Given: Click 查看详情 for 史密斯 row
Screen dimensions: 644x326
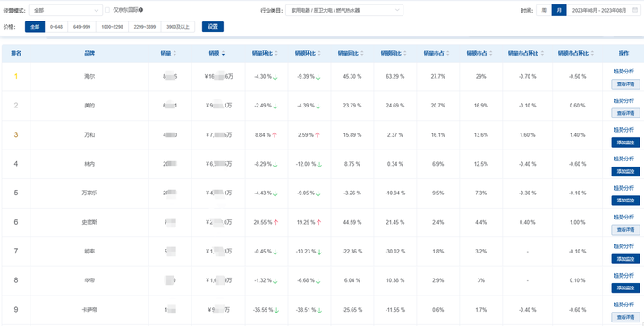Looking at the screenshot, I should [625, 230].
